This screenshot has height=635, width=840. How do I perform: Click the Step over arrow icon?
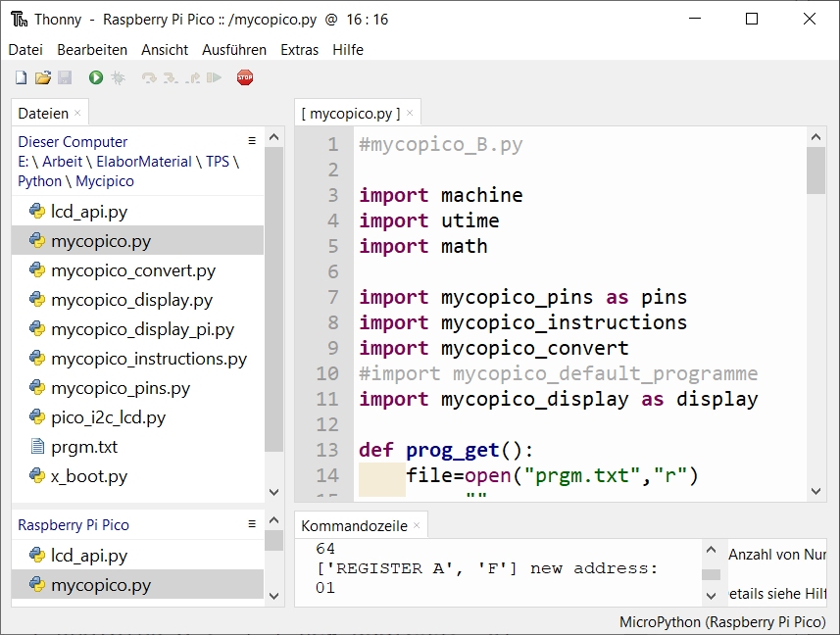[x=149, y=77]
